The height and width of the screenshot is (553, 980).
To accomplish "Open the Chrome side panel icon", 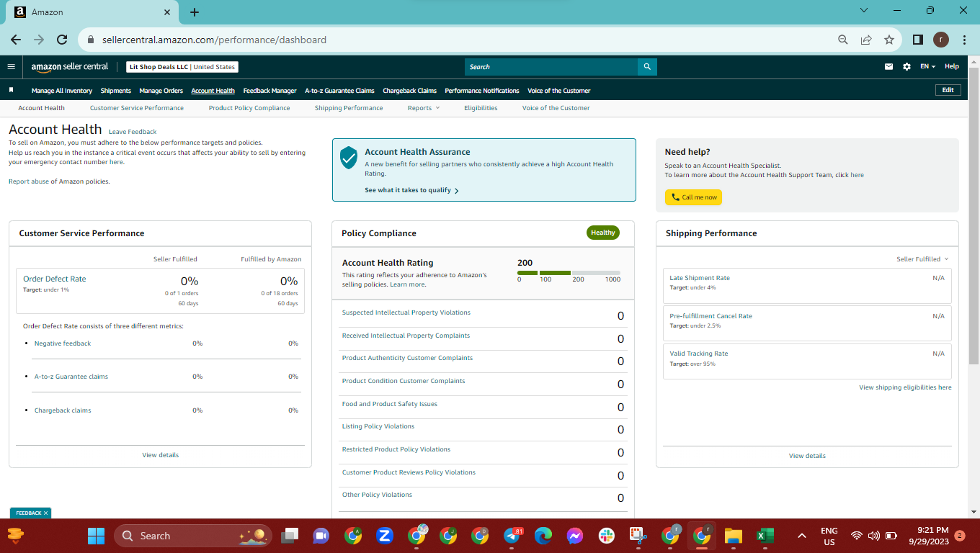I will (x=918, y=40).
